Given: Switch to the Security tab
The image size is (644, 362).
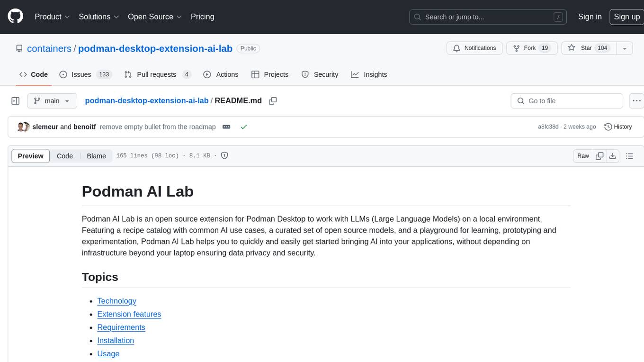Looking at the screenshot, I should 320,74.
